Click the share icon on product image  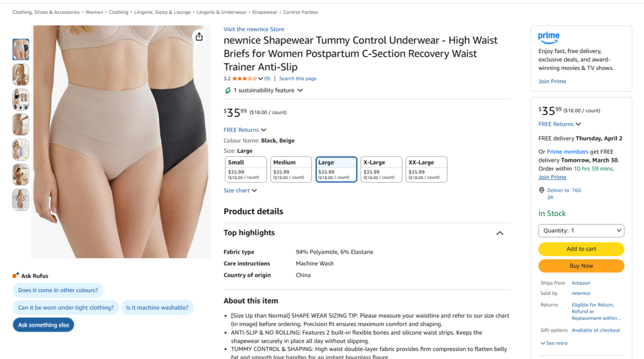(199, 37)
